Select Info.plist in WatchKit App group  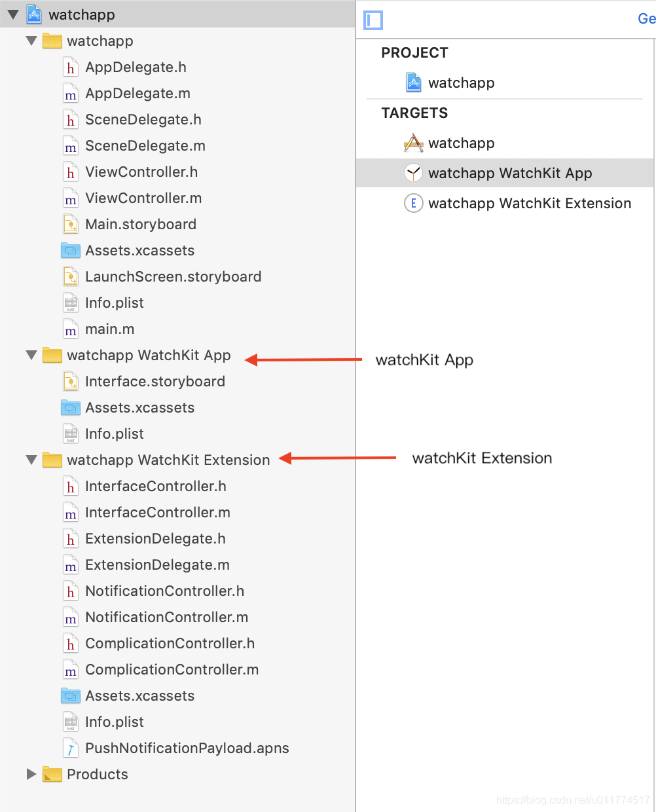point(115,434)
